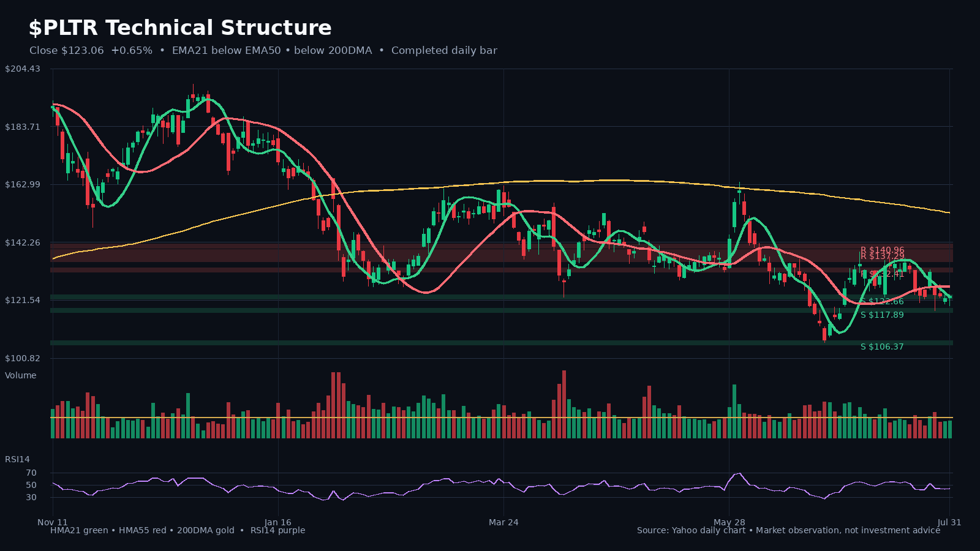Click the "$162.99" price axis label

pyautogui.click(x=23, y=184)
